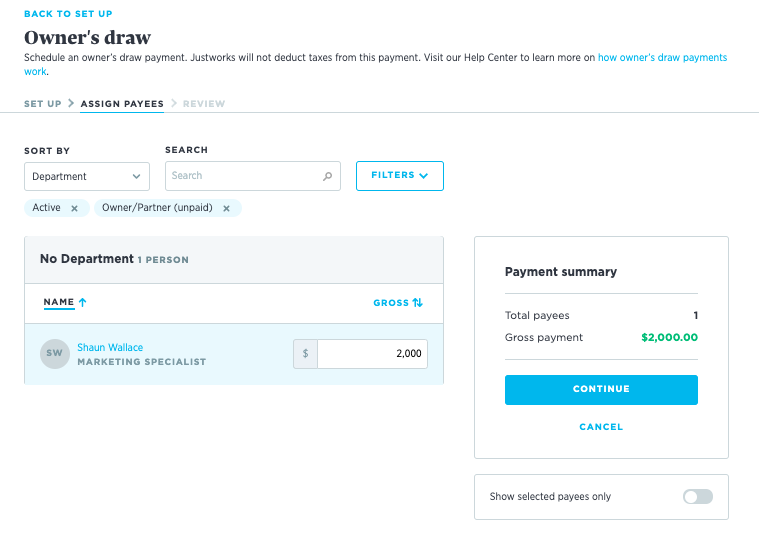The height and width of the screenshot is (543, 759).
Task: Click the Continue button
Action: 601,390
